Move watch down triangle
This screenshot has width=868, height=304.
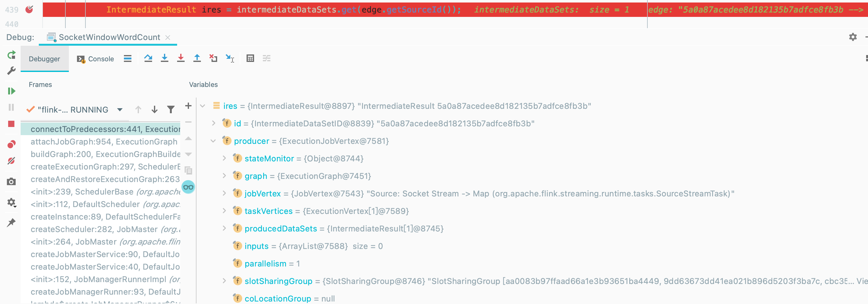[x=189, y=155]
